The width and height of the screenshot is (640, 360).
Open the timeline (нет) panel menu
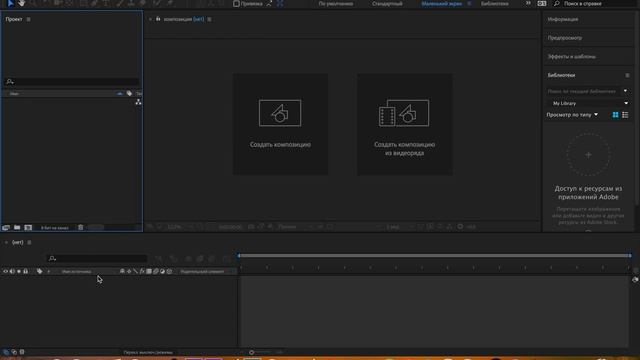coord(29,242)
